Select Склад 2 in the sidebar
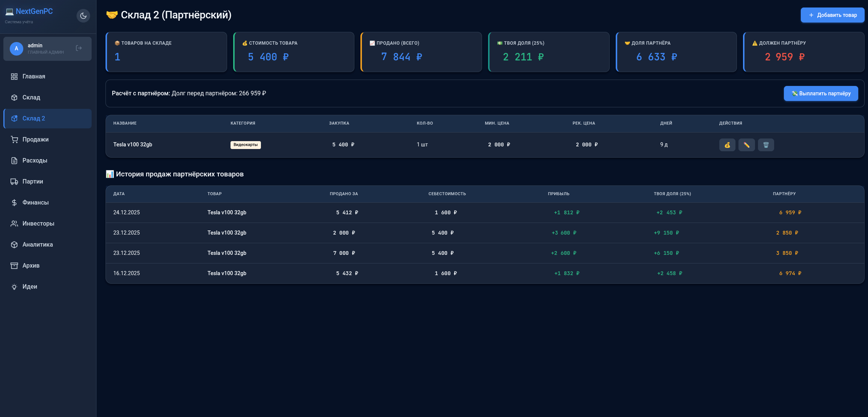Screen dimensions: 868x417 (x=47, y=119)
